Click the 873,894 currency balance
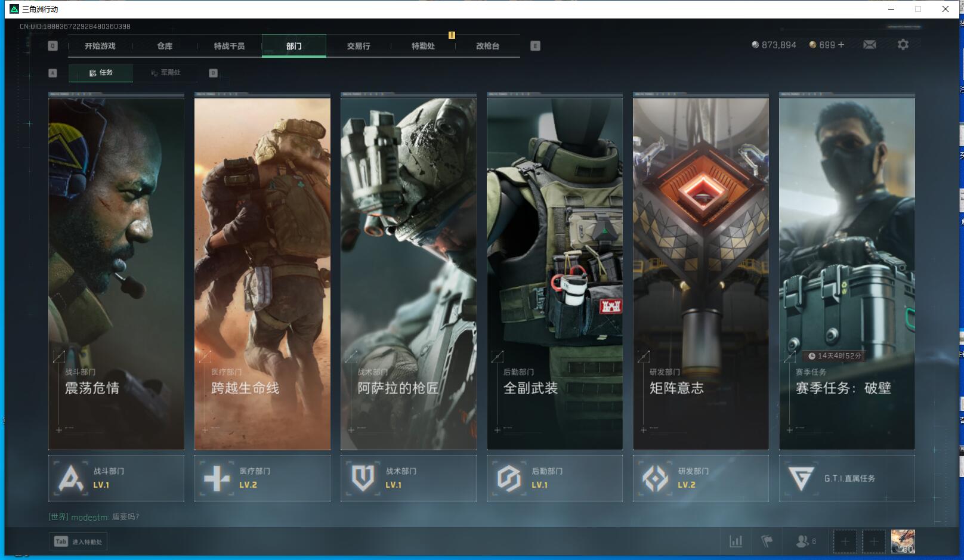This screenshot has width=964, height=560. [x=774, y=45]
